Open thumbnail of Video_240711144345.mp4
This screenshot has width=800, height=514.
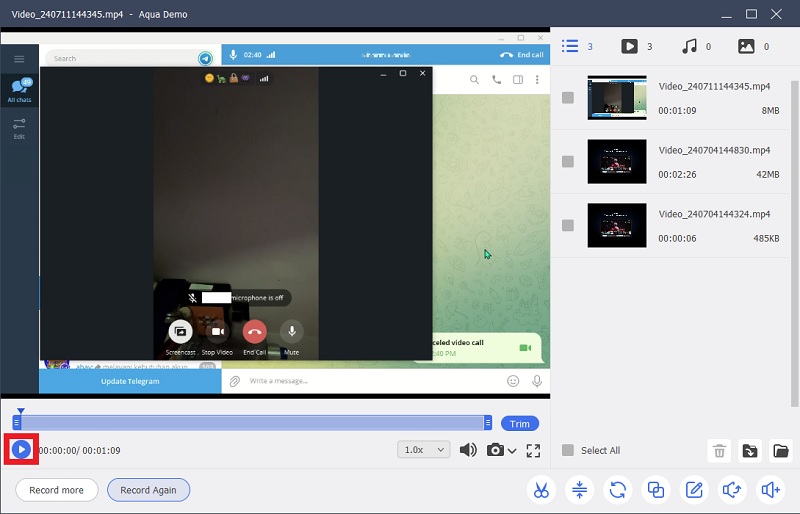[617, 97]
